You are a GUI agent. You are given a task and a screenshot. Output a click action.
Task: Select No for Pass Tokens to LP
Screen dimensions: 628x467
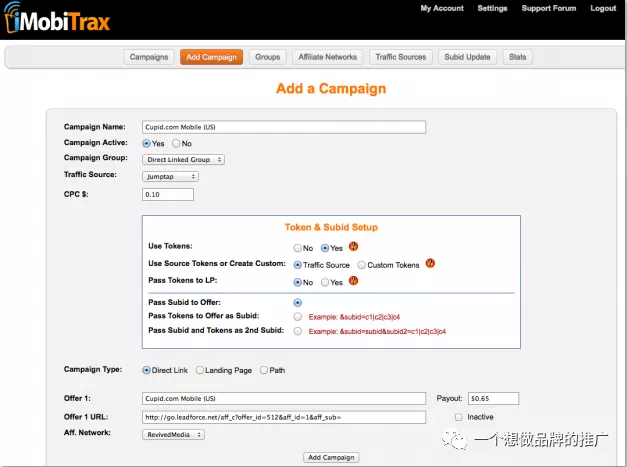(x=298, y=282)
